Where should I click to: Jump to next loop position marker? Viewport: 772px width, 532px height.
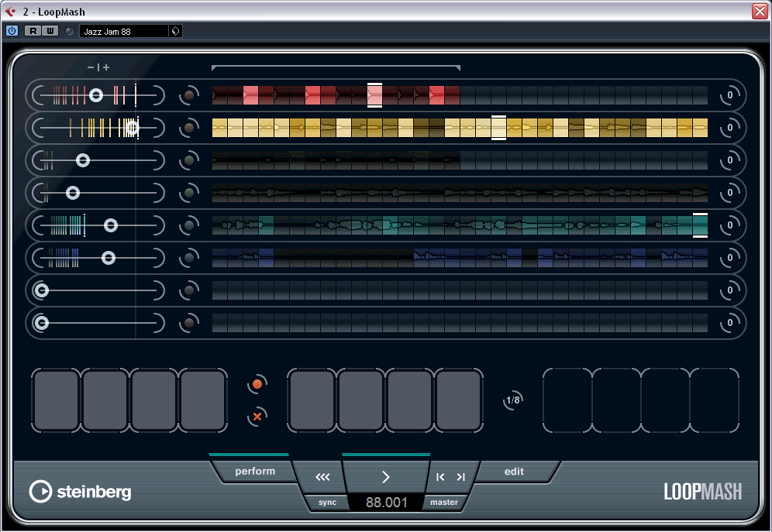click(x=461, y=477)
